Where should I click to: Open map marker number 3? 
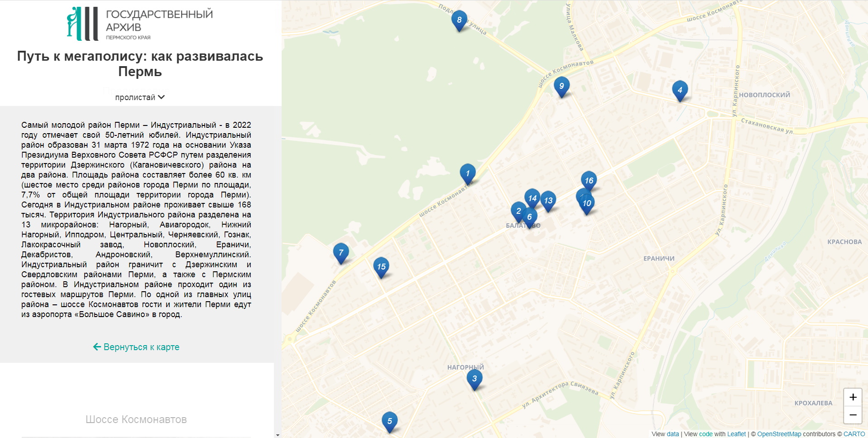[475, 379]
